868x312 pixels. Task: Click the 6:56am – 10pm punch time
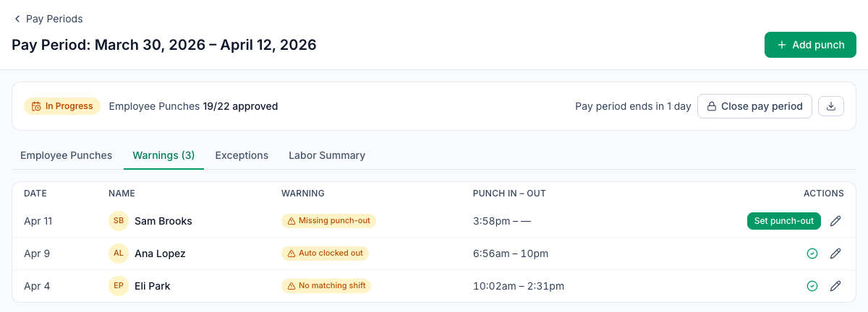511,253
